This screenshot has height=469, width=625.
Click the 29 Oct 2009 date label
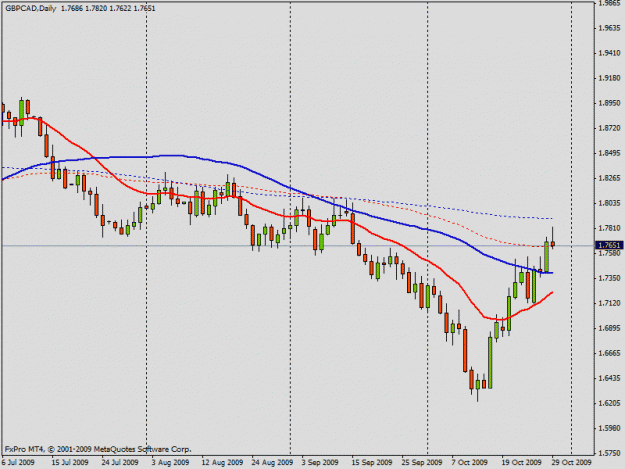pyautogui.click(x=572, y=462)
